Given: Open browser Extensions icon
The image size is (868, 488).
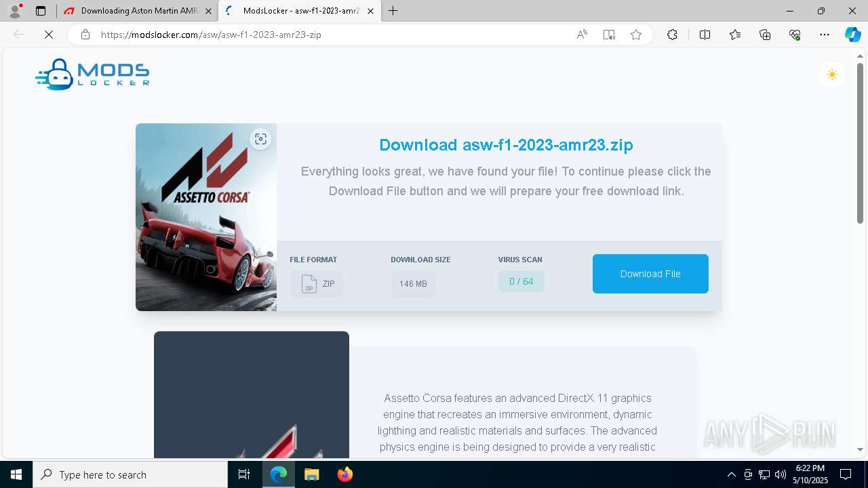Looking at the screenshot, I should [672, 35].
